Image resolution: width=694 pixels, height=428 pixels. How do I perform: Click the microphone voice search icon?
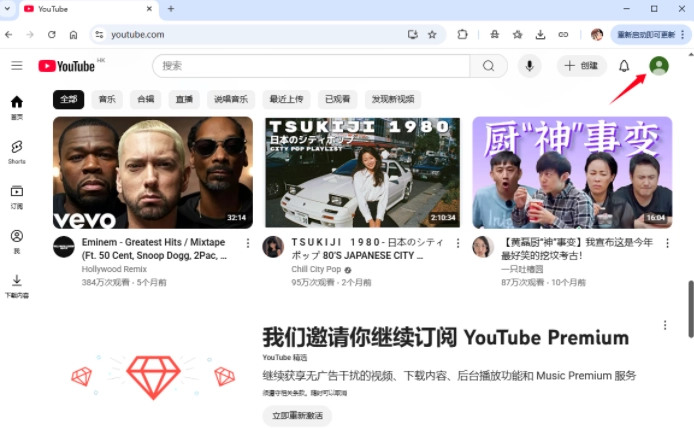tap(528, 66)
